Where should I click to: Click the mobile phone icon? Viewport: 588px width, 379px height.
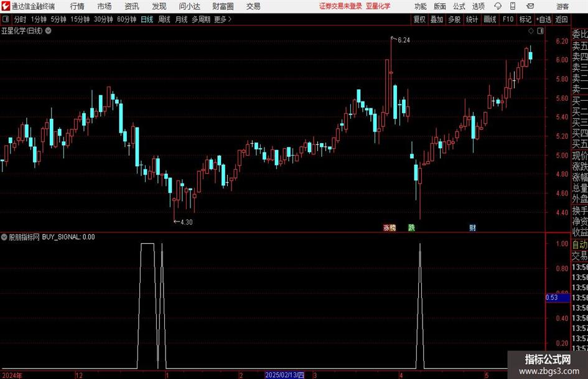pyautogui.click(x=513, y=6)
